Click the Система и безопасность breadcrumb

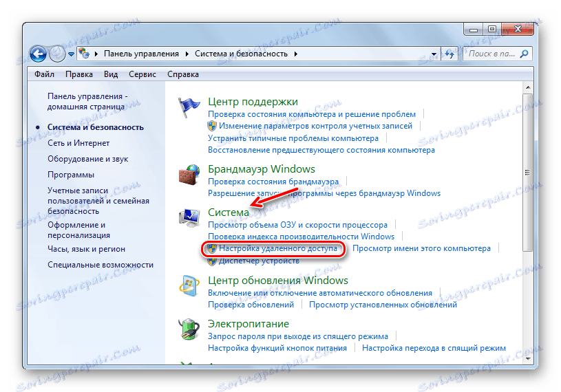241,54
